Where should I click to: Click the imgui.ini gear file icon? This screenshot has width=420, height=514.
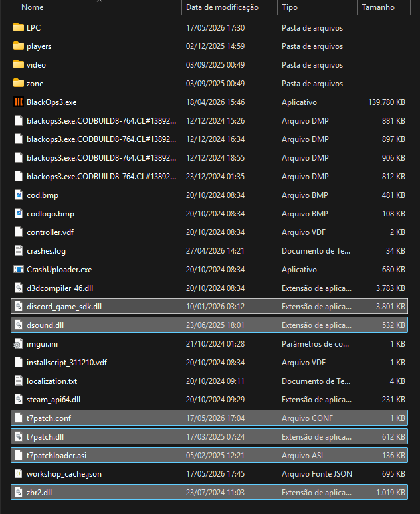click(x=19, y=344)
